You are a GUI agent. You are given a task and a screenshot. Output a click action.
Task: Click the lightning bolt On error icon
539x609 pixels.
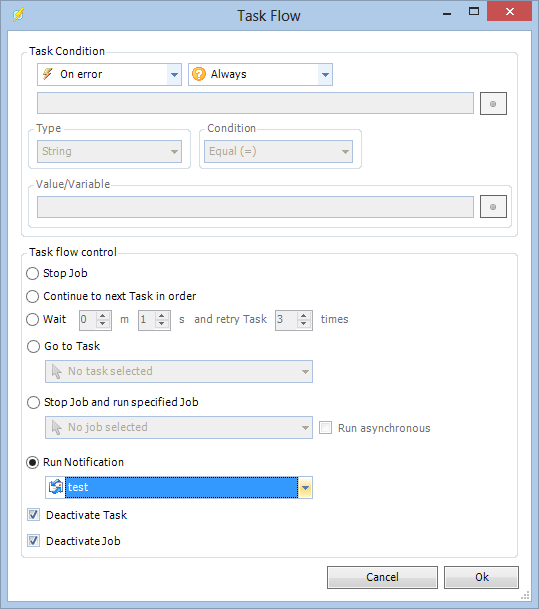click(48, 74)
